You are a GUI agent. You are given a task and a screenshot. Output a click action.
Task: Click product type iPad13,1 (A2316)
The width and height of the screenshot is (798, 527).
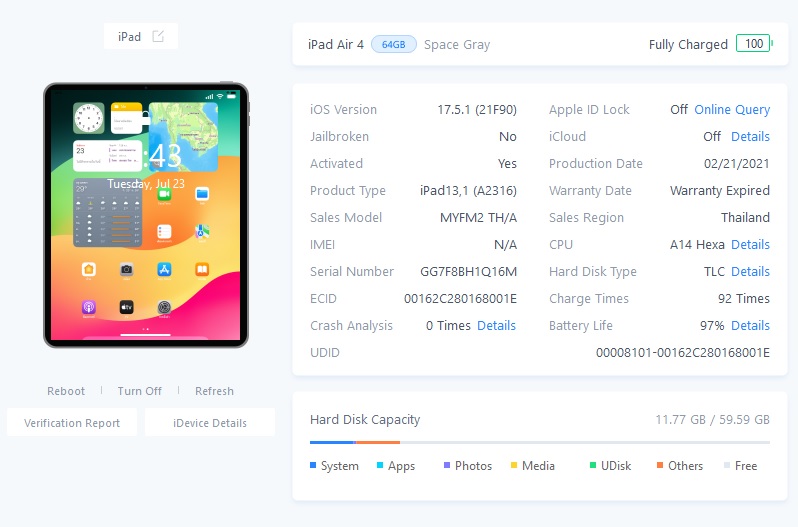coord(468,190)
